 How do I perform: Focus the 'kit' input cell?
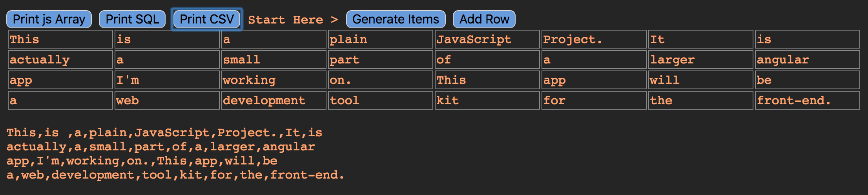pyautogui.click(x=487, y=100)
